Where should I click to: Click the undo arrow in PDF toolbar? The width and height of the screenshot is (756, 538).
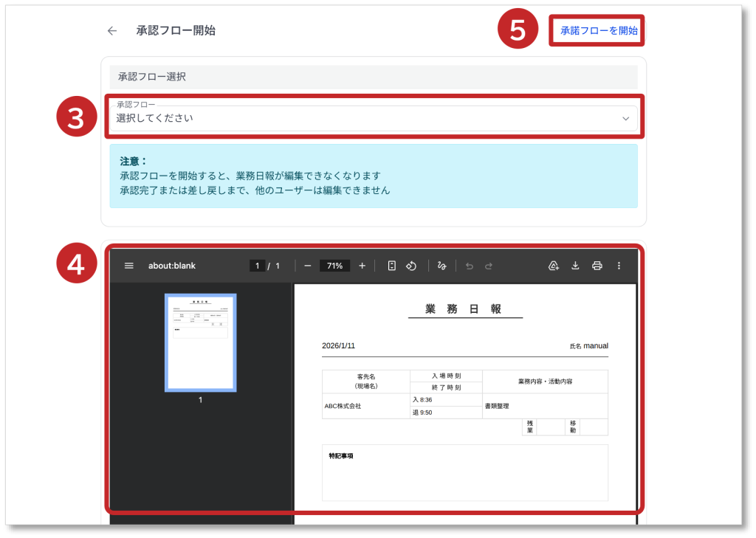click(470, 266)
